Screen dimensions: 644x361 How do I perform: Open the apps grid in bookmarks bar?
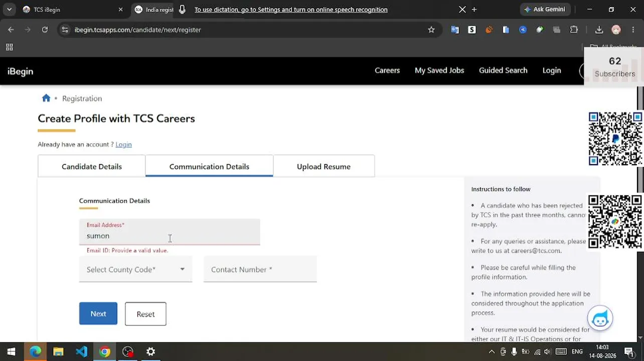[9, 47]
